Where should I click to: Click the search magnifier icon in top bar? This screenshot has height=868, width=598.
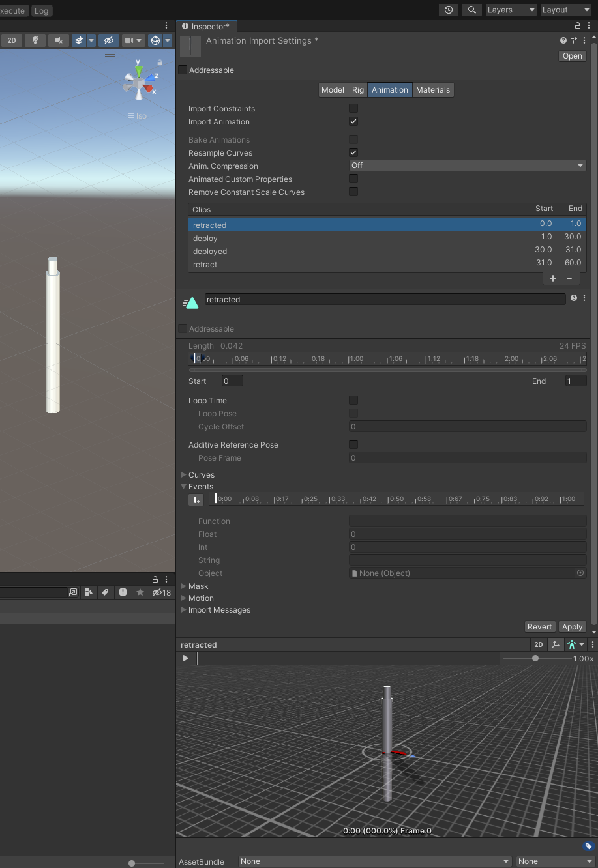coord(471,10)
